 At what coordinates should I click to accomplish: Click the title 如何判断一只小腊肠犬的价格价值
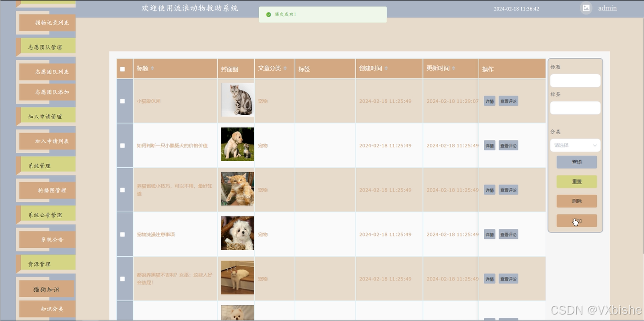tap(172, 146)
